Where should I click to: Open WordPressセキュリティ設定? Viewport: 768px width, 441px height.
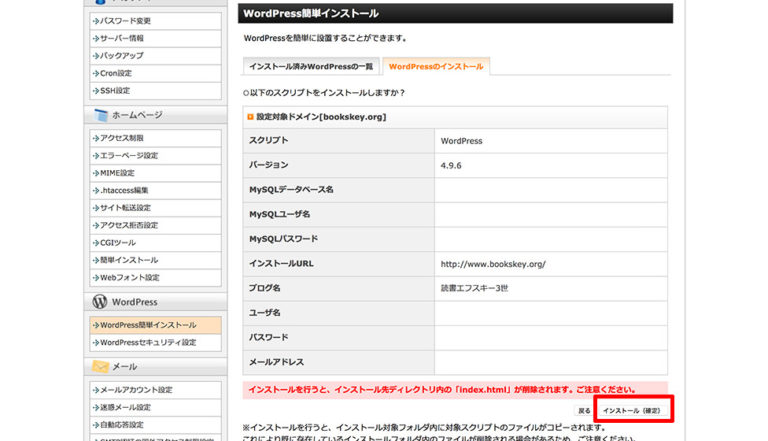(156, 343)
